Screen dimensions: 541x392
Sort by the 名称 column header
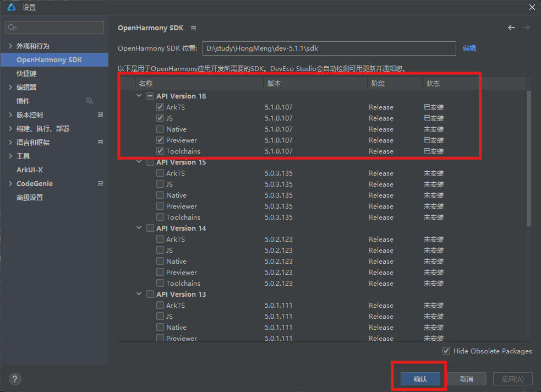[199, 84]
